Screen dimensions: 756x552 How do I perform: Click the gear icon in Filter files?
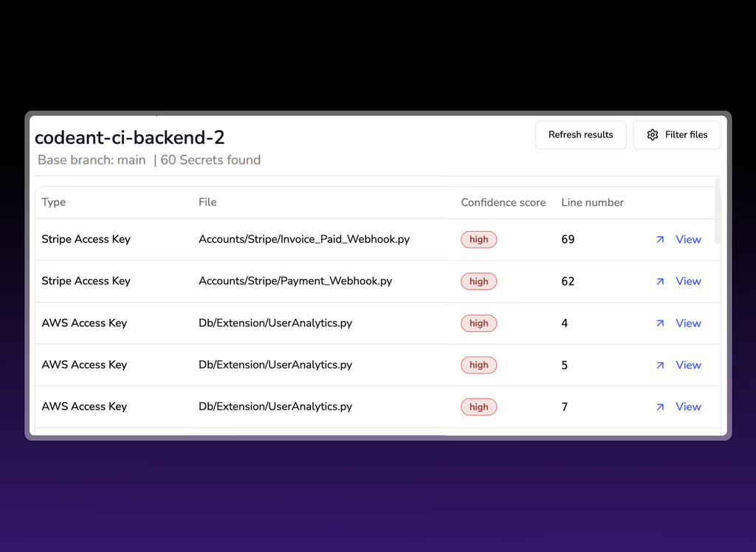point(653,135)
